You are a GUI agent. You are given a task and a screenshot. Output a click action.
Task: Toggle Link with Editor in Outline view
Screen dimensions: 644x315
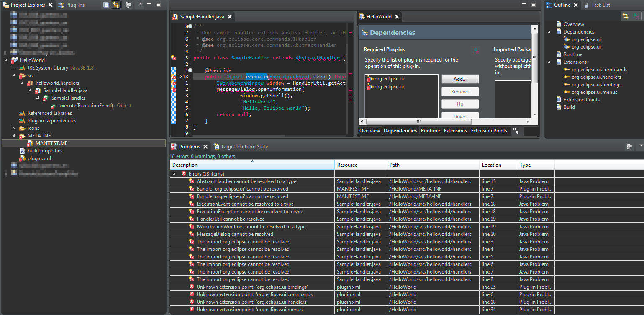click(x=625, y=16)
